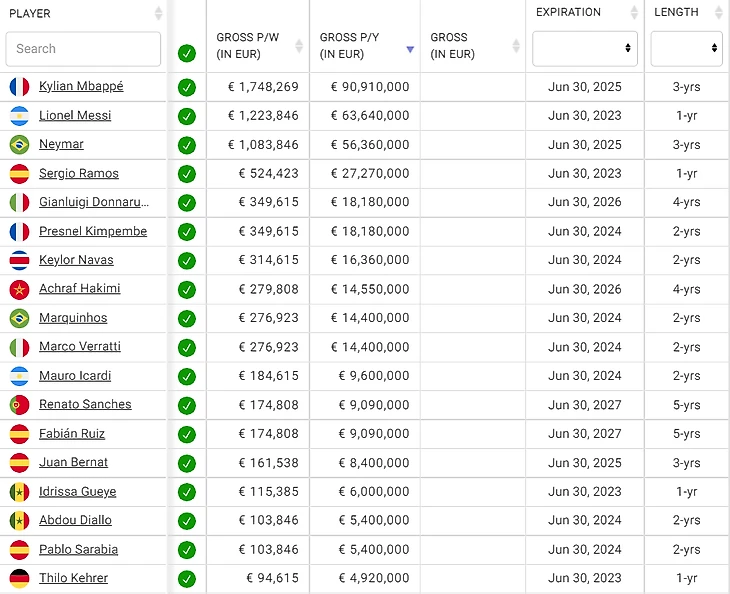
Task: Sort table by Gross P/W header
Action: [x=248, y=46]
